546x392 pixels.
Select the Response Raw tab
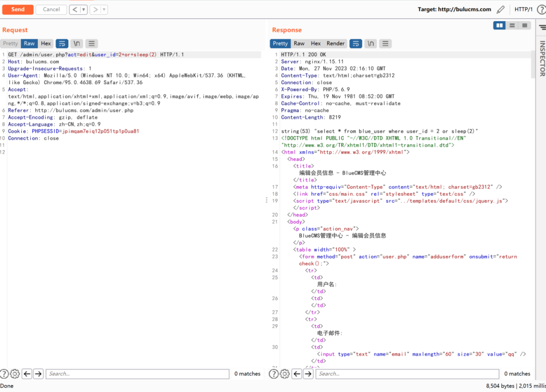click(299, 43)
